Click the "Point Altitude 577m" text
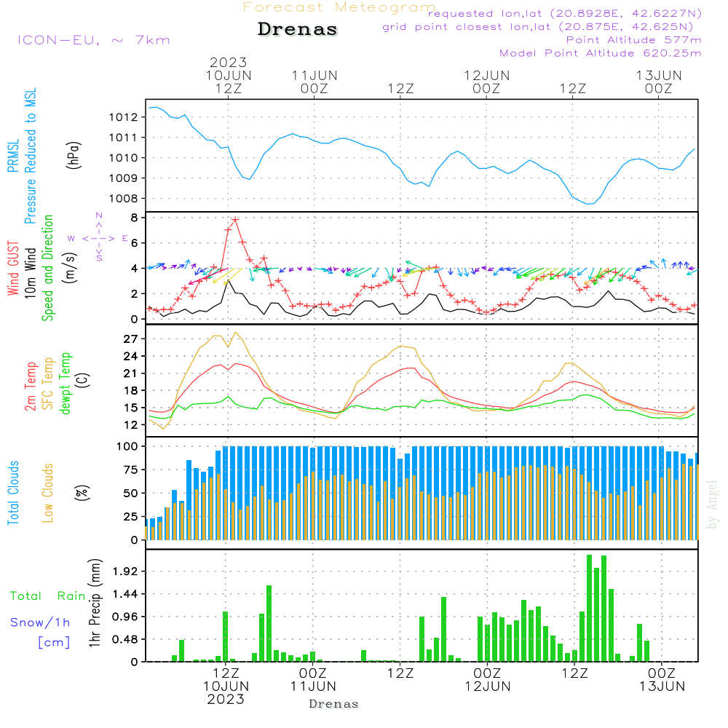Image resolution: width=728 pixels, height=728 pixels. [633, 39]
